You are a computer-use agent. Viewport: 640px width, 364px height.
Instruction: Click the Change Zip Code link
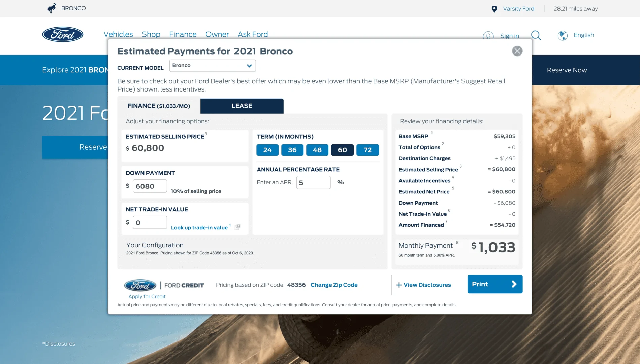[334, 285]
